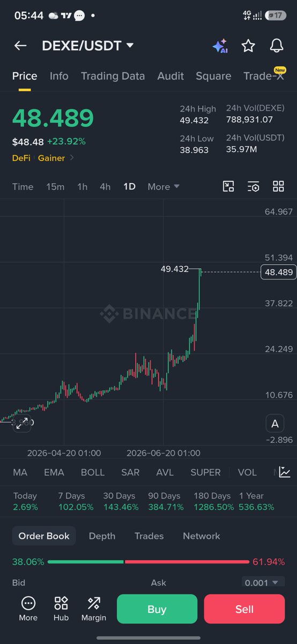
Task: Tap the 24h High value 49.432
Action: pyautogui.click(x=194, y=120)
